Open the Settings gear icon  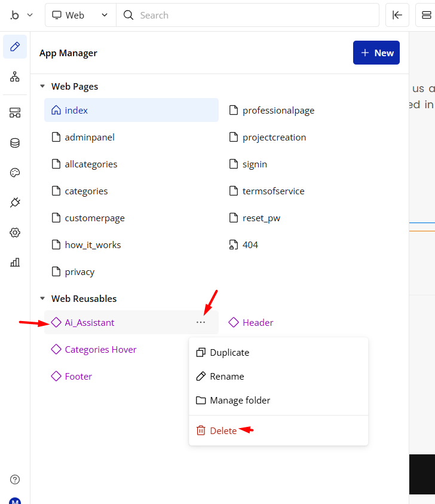click(x=15, y=233)
